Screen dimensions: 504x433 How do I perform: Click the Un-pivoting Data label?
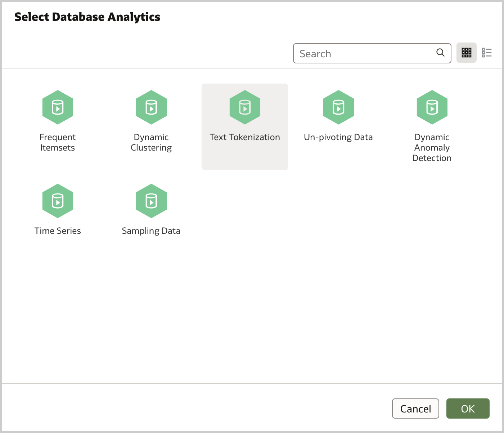(338, 137)
